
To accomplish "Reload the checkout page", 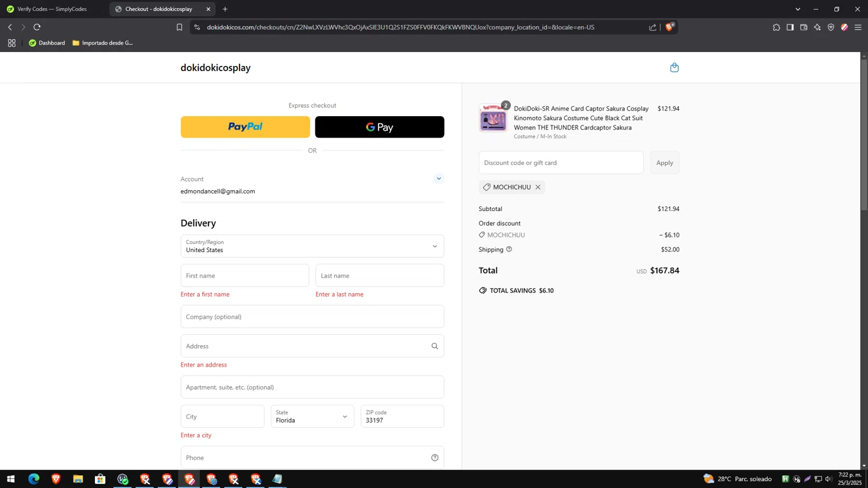I will pyautogui.click(x=37, y=27).
